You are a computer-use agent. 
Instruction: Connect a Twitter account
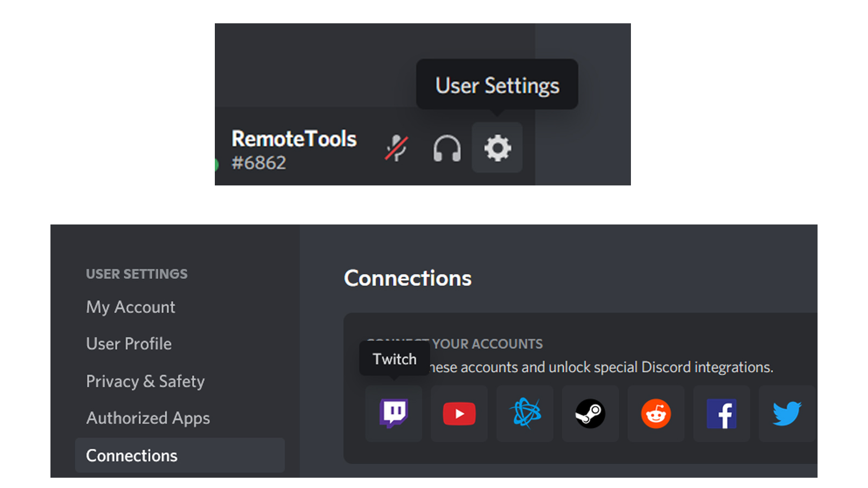point(787,414)
